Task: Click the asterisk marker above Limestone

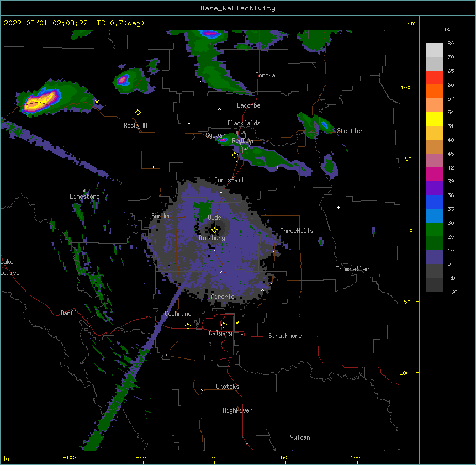Action: coord(84,191)
